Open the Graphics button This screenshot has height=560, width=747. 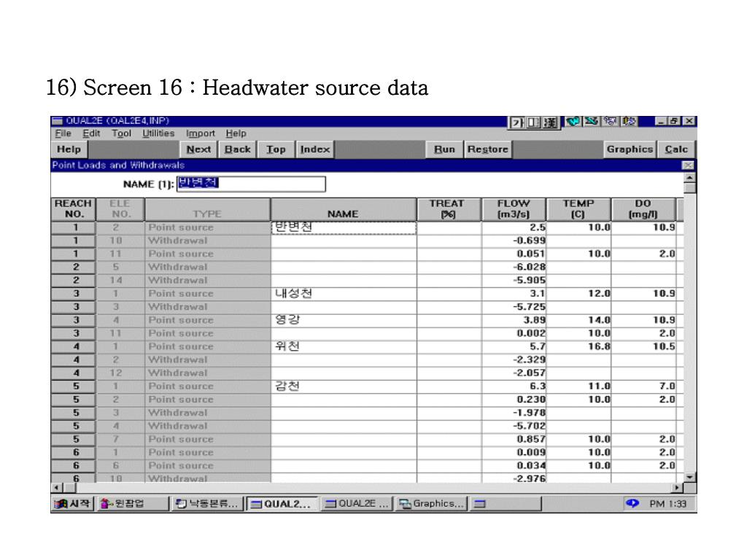tap(630, 149)
